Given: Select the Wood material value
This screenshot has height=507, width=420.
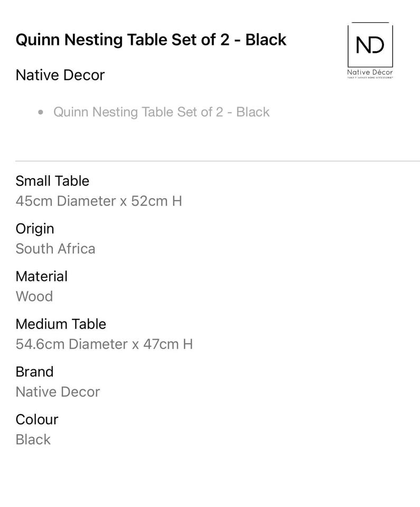Looking at the screenshot, I should point(34,296).
